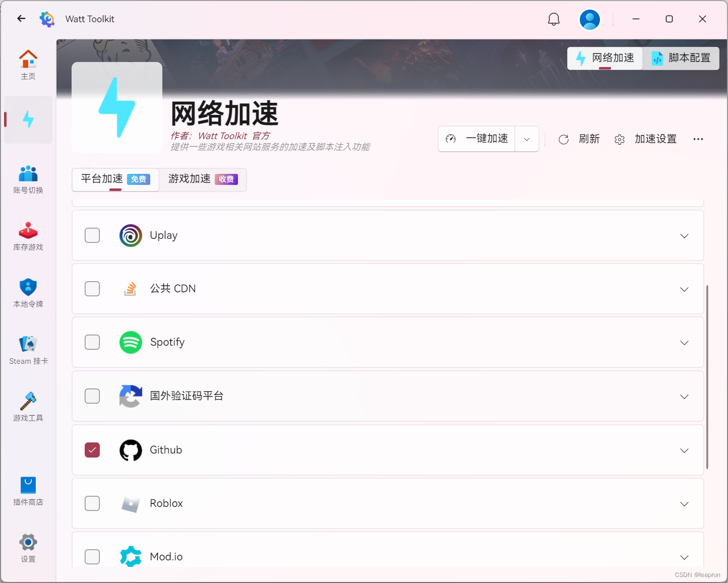The image size is (728, 583).
Task: Open 设置 settings in sidebar
Action: click(28, 548)
